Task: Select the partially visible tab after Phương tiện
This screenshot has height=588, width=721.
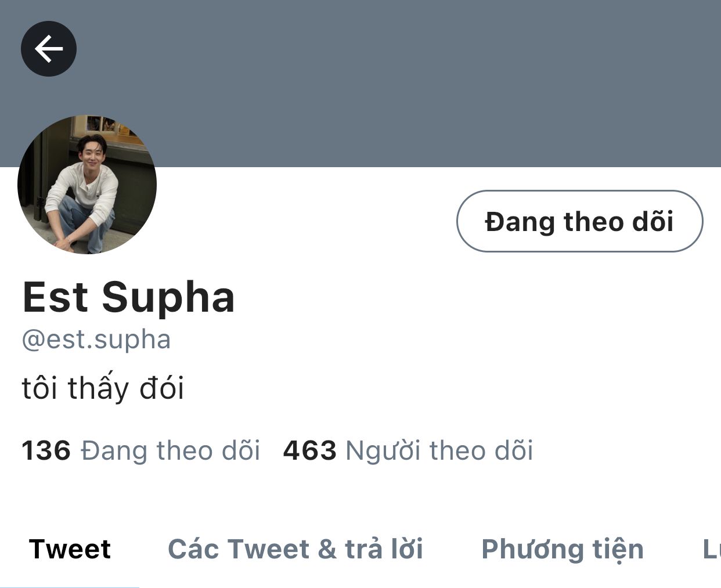Action: click(x=712, y=549)
